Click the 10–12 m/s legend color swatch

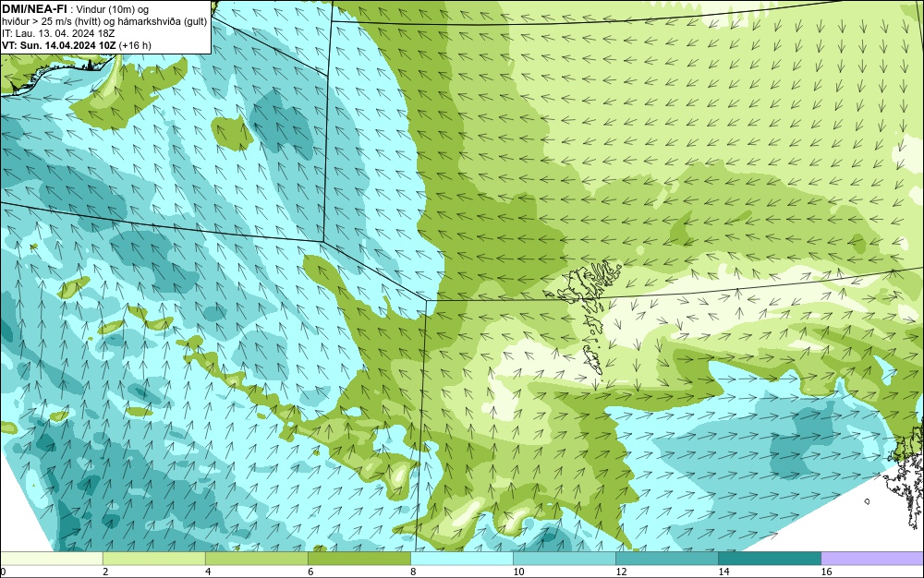564,558
